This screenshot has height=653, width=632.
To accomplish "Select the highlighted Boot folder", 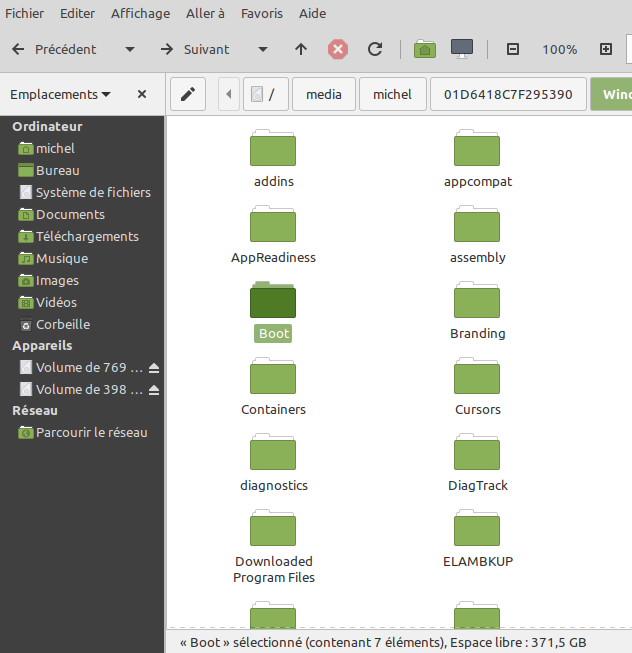I will [273, 310].
